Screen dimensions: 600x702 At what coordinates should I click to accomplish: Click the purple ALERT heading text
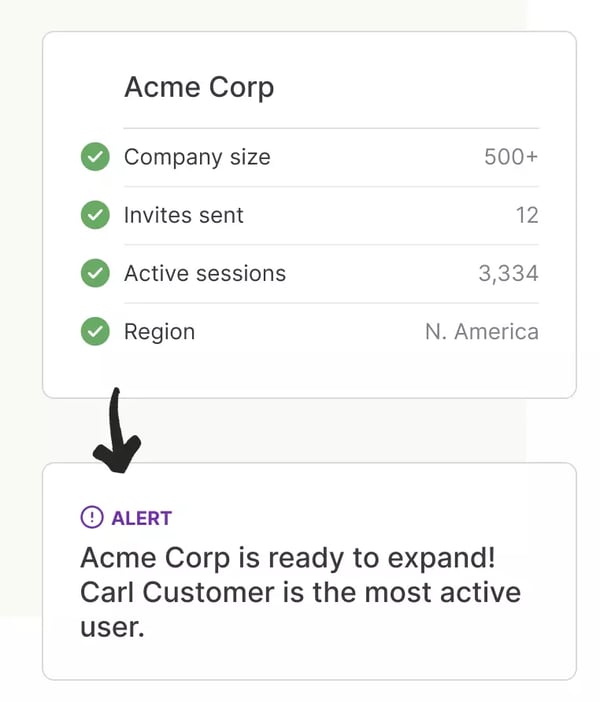pyautogui.click(x=141, y=518)
